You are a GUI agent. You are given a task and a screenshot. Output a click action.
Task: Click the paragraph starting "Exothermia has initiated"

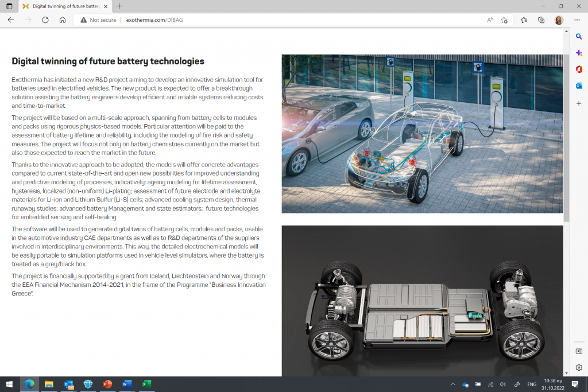pos(137,92)
